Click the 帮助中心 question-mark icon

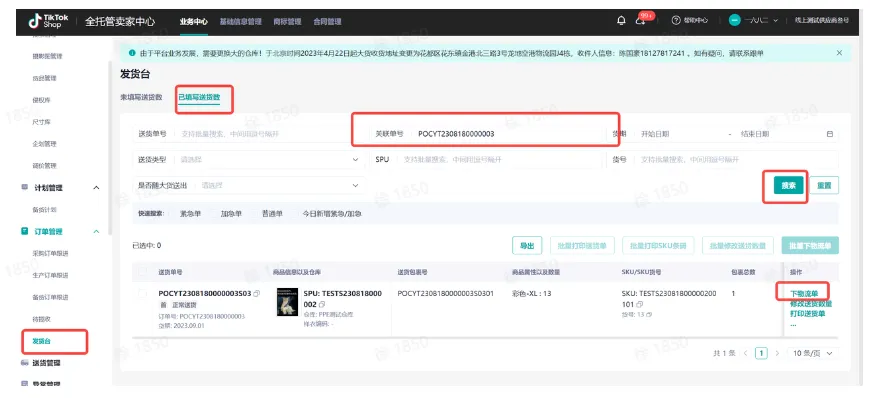pyautogui.click(x=676, y=21)
